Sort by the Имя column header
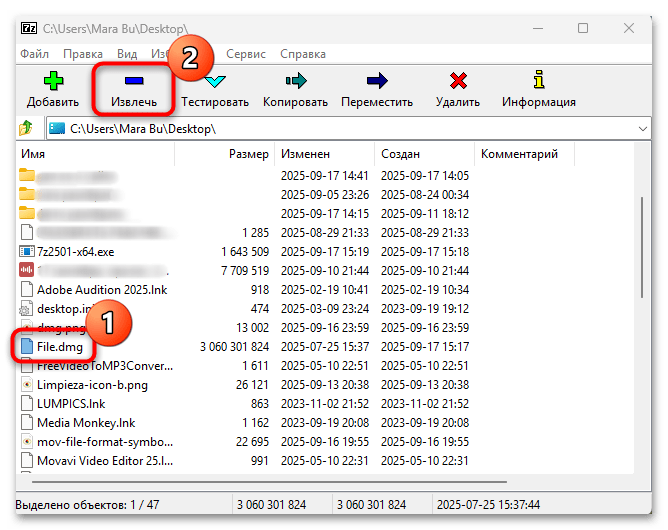 (96, 154)
